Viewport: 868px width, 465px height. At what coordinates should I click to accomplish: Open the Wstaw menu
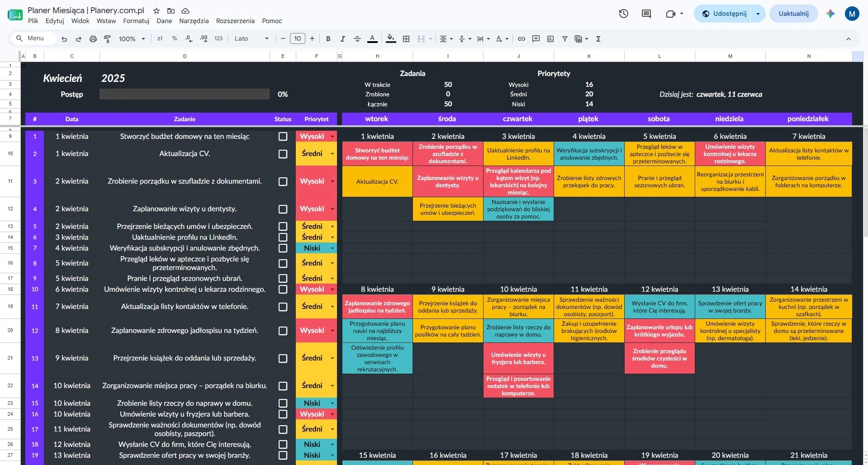coord(106,21)
